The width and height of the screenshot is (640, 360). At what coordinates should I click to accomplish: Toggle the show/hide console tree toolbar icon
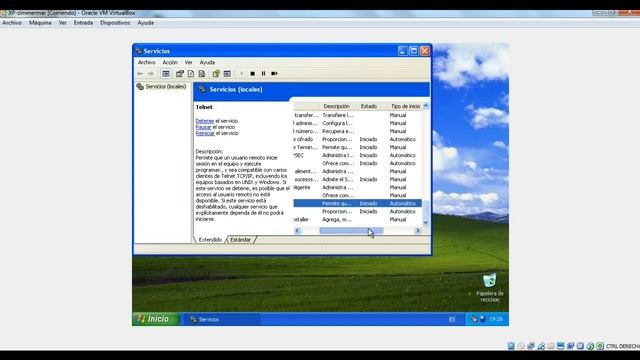coord(166,73)
